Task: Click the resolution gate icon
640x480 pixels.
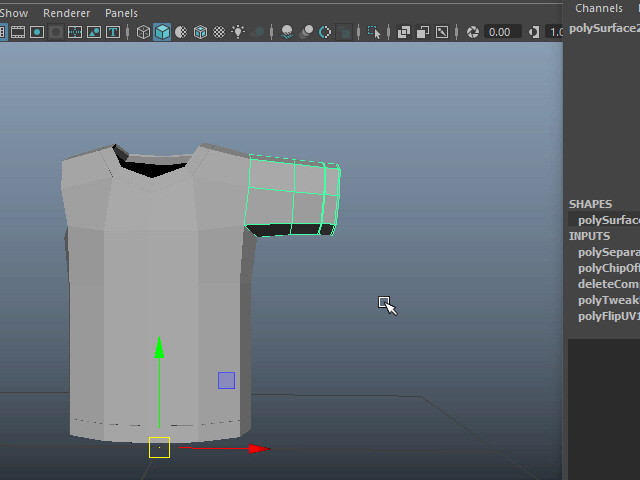Action: (37, 32)
